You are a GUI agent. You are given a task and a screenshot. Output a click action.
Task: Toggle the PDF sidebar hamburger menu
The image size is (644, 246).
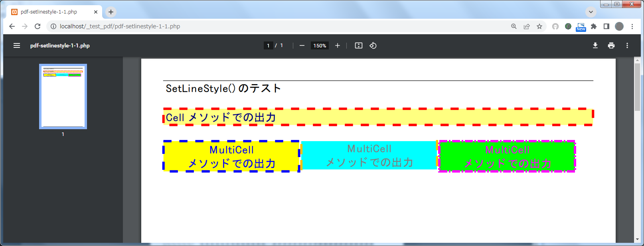(x=17, y=45)
